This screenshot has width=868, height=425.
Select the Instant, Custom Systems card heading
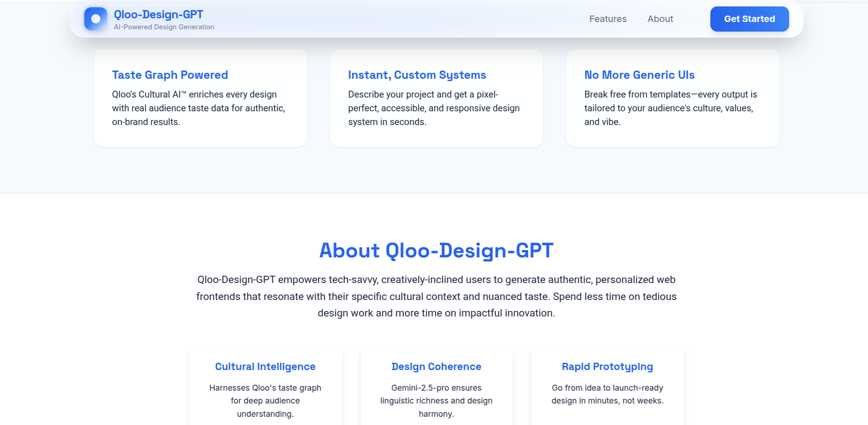417,75
